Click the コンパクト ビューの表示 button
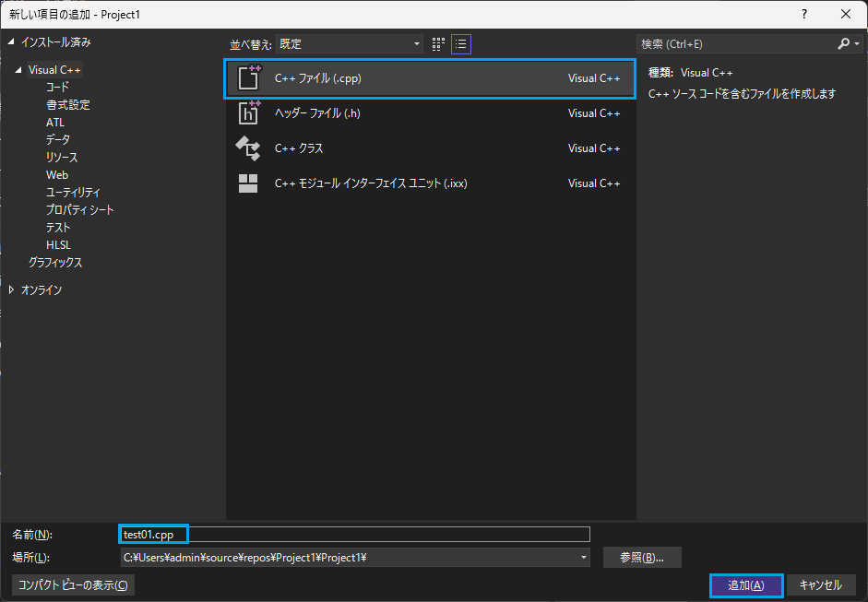This screenshot has height=602, width=868. (x=73, y=585)
